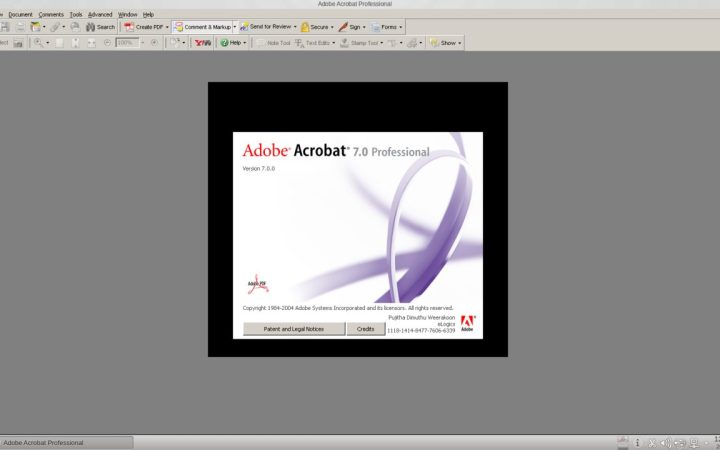
Task: Click the Forms button
Action: point(384,27)
